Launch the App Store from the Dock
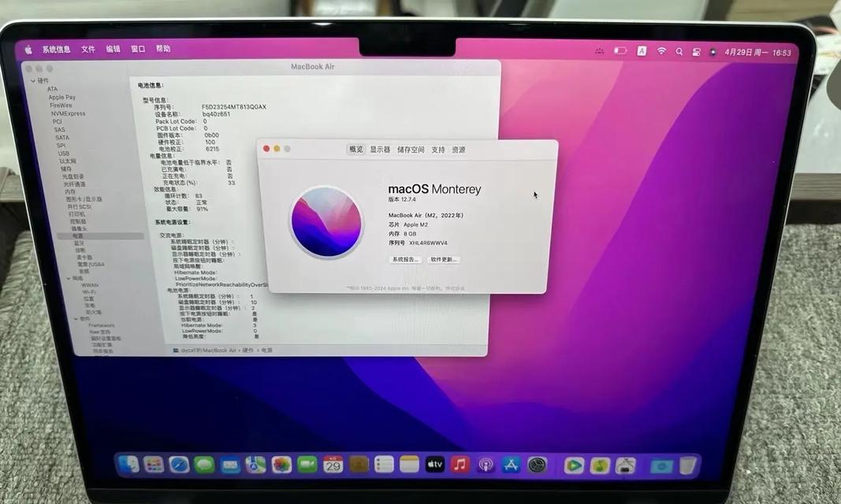Viewport: 841px width, 504px height. click(x=512, y=465)
